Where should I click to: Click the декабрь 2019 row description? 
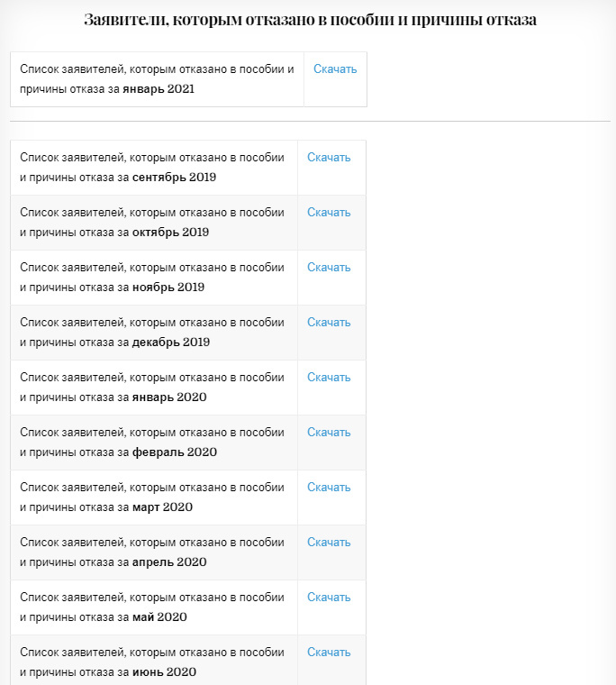152,333
